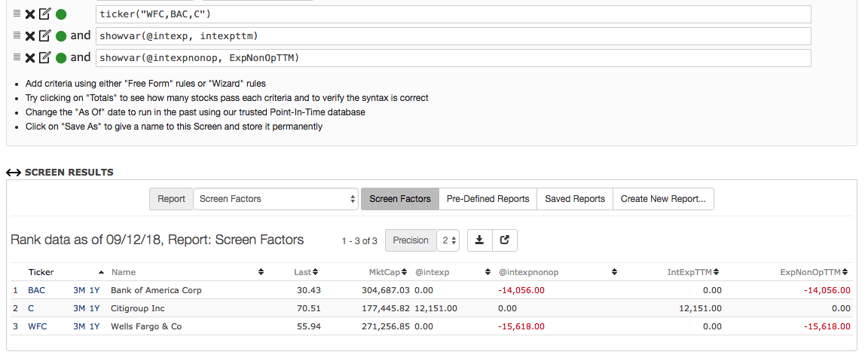
Task: Grab the reorder handle of the @intexp rule
Action: (17, 35)
